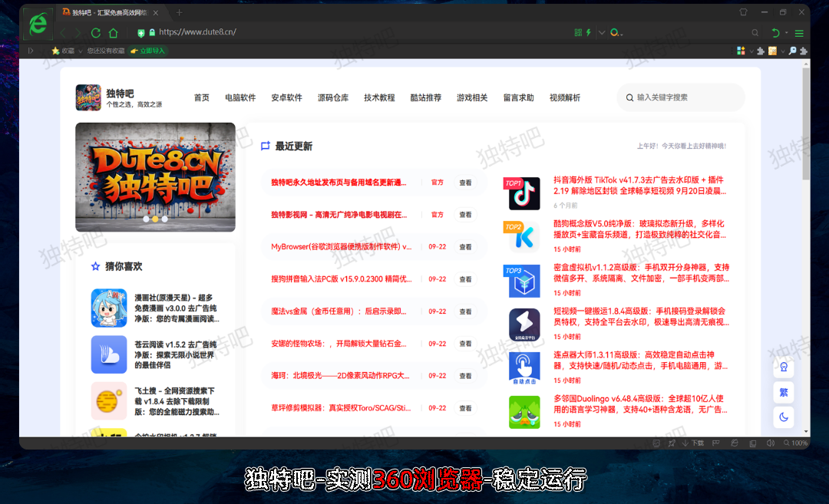Click 立即导入 import bookmarks button

pos(147,51)
